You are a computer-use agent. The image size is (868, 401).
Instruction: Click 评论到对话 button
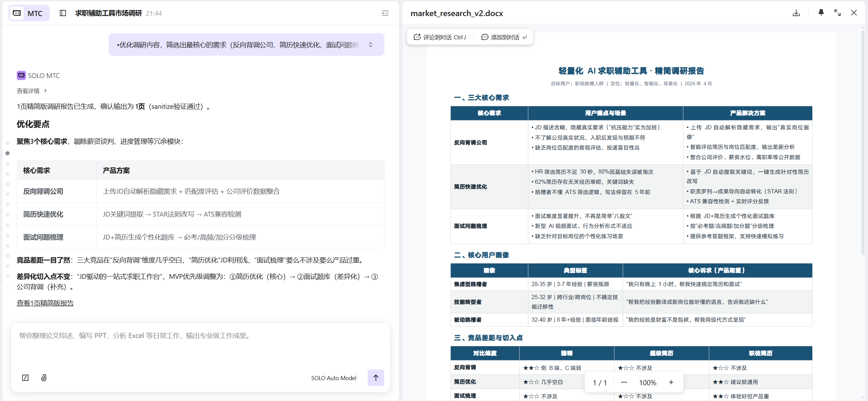(439, 37)
